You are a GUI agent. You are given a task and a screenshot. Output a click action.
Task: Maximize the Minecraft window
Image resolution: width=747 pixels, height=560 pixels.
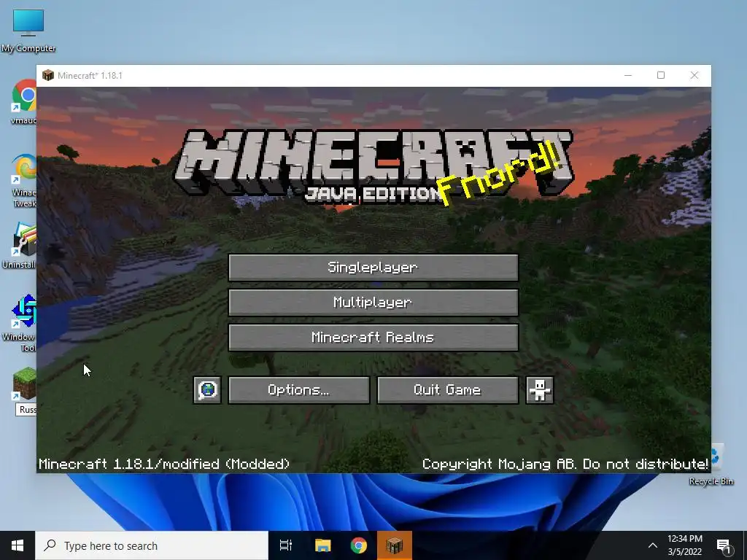pos(661,75)
